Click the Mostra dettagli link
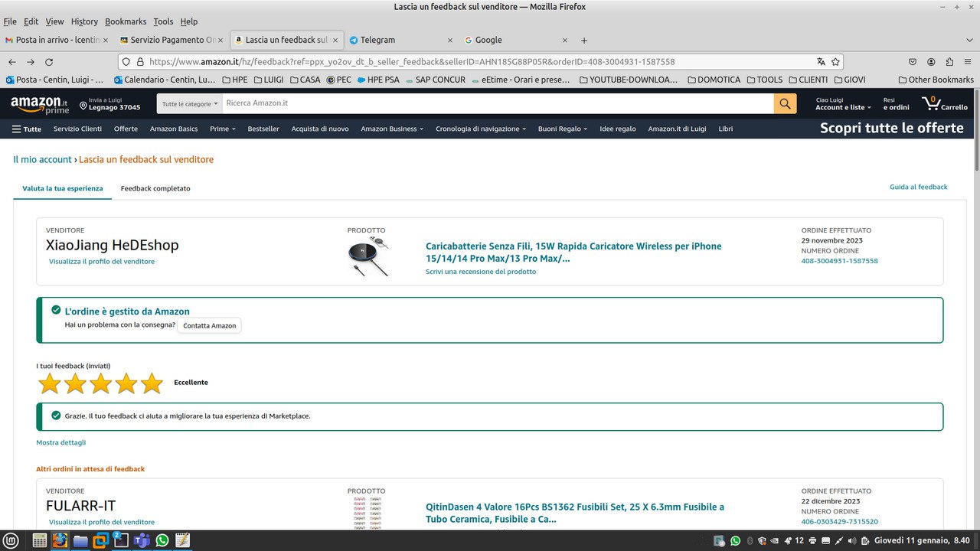The width and height of the screenshot is (980, 551). click(61, 442)
